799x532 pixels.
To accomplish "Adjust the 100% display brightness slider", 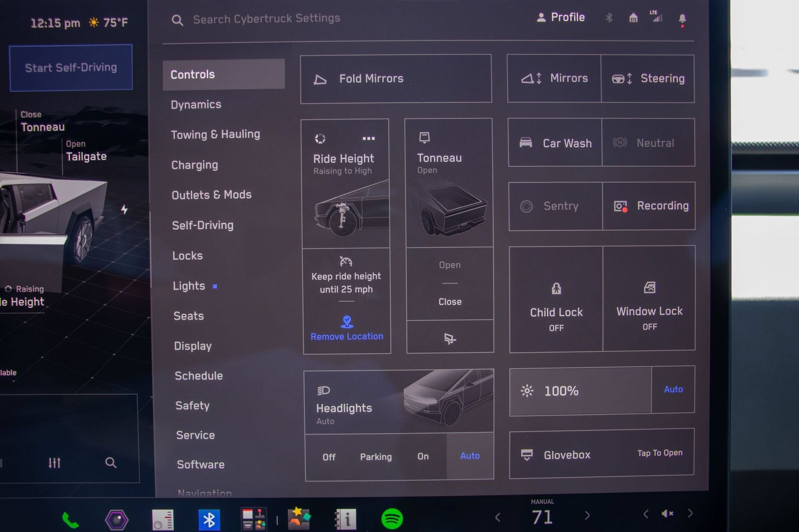I will pos(580,391).
